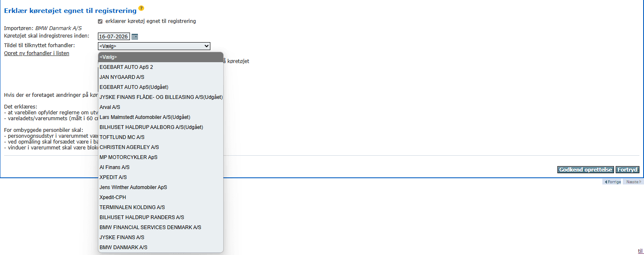Collapse the 'Tildel til tilknyttet forhandler' dropdown
This screenshot has width=644, height=255.
154,46
